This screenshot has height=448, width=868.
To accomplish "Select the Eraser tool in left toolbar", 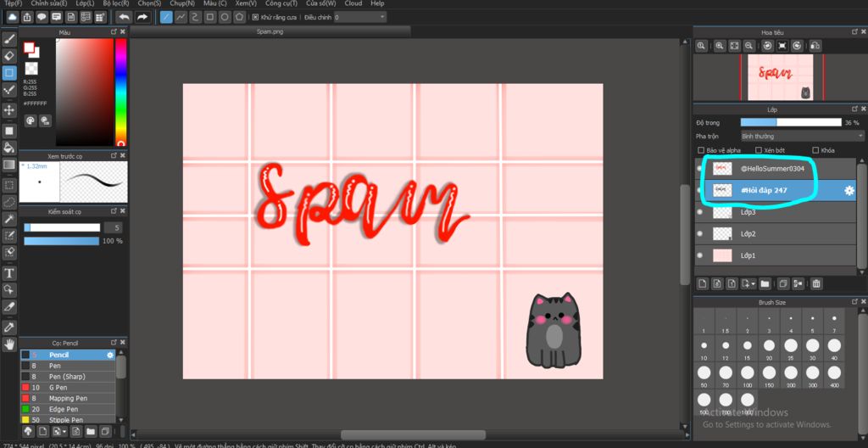I will [9, 56].
